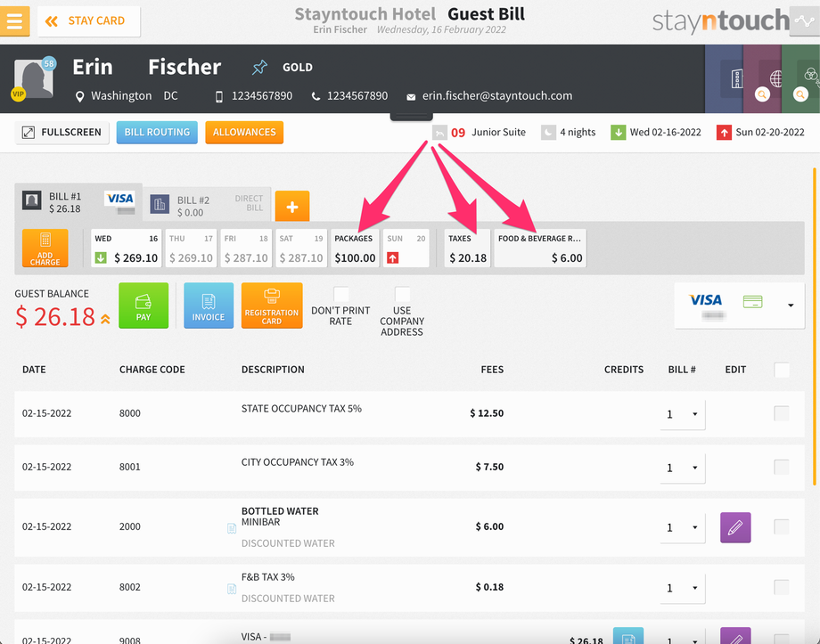This screenshot has height=644, width=820.
Task: Check the State Occupancy Tax row checkbox
Action: 782,413
